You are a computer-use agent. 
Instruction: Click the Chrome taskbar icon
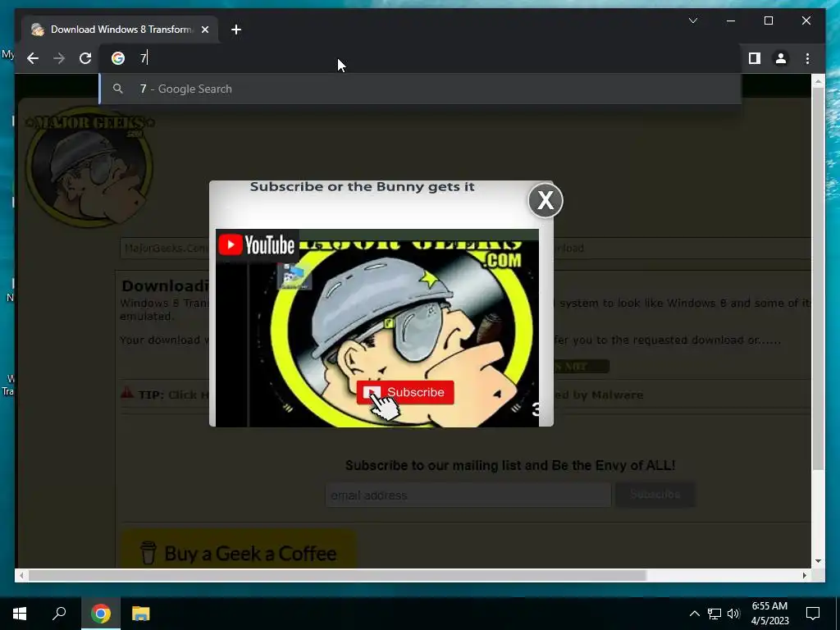coord(101,614)
